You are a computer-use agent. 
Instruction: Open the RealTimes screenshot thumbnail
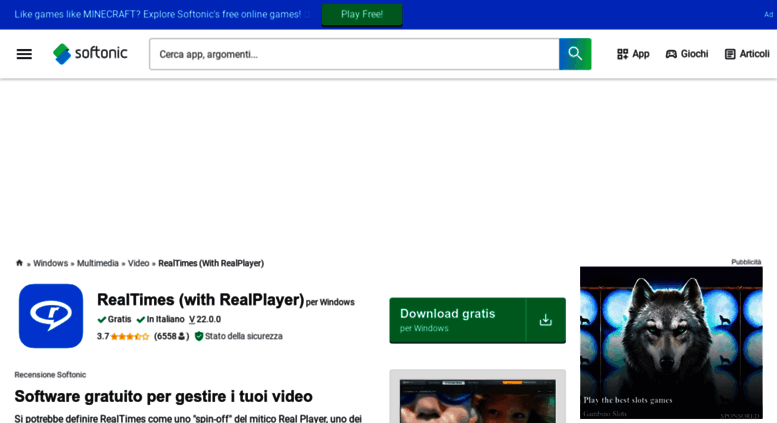(478, 400)
